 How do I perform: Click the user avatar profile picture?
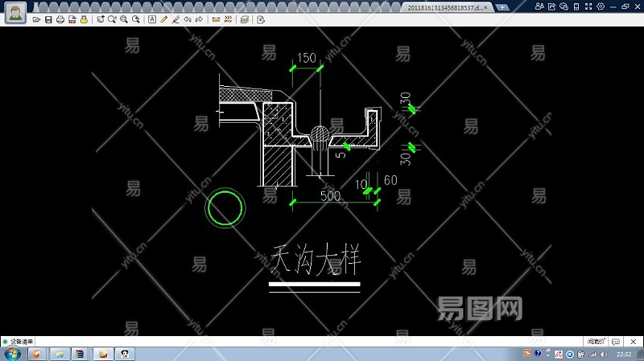pos(15,12)
